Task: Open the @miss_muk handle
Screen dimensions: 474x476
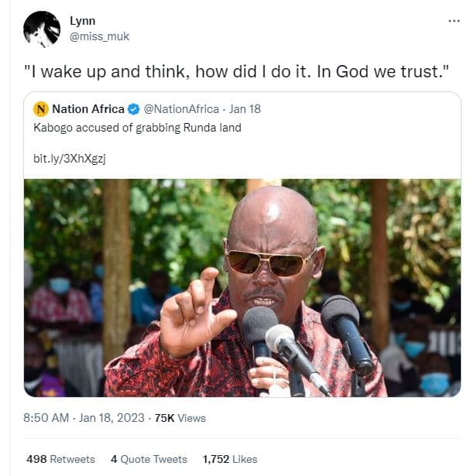Action: 99,36
